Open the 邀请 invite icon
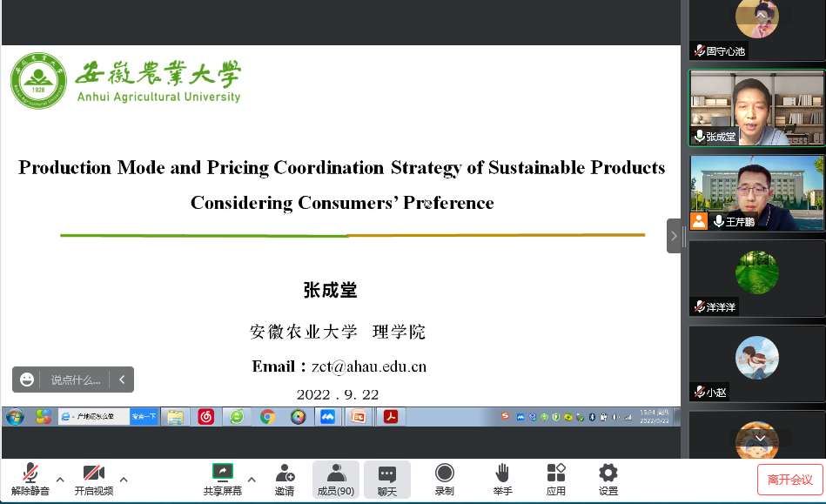The height and width of the screenshot is (504, 826). (285, 479)
